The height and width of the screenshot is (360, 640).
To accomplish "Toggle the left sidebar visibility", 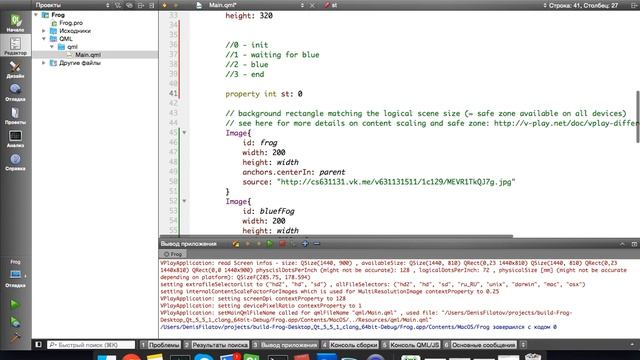I will 38,345.
